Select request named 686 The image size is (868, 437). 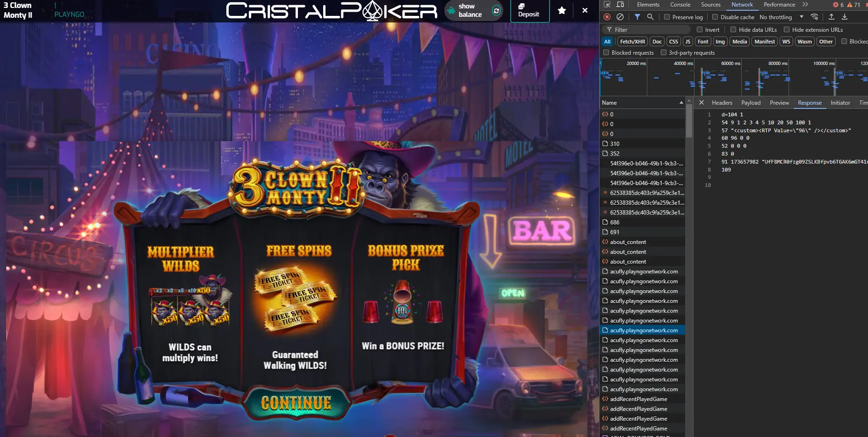[643, 222]
